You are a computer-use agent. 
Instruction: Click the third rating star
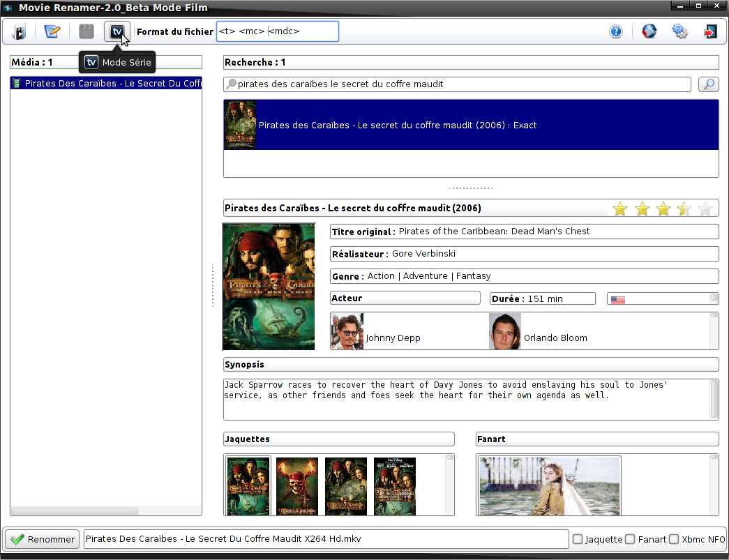[663, 209]
